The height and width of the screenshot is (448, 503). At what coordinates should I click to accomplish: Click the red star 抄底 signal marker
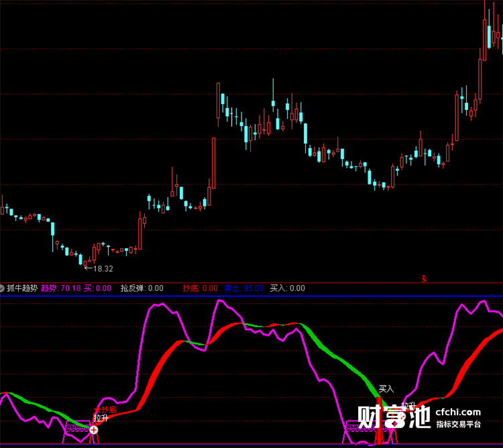pyautogui.click(x=105, y=410)
